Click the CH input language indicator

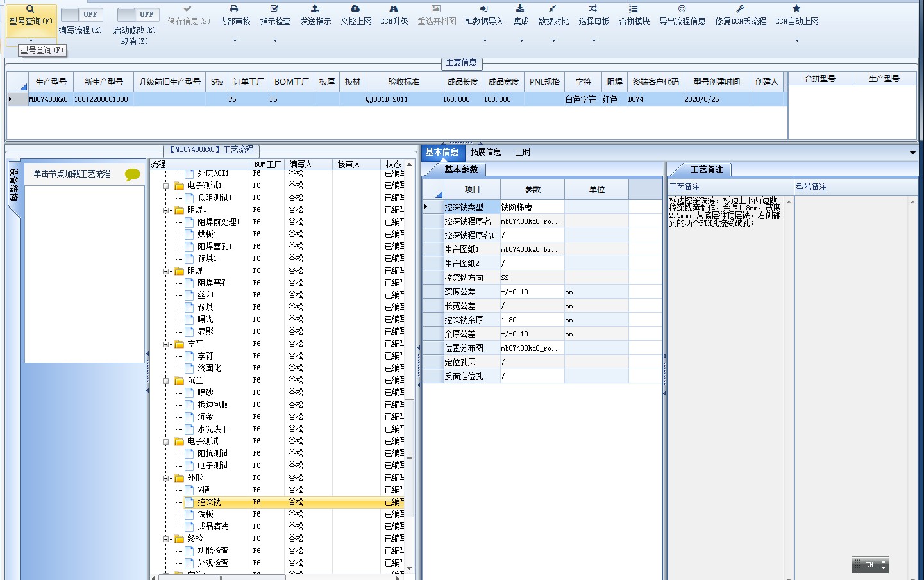click(x=869, y=565)
